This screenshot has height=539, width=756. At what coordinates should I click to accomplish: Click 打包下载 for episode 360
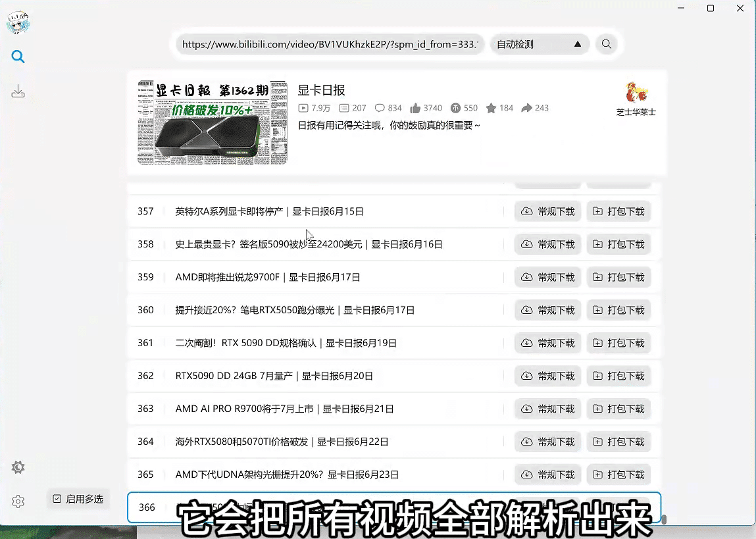tap(618, 310)
